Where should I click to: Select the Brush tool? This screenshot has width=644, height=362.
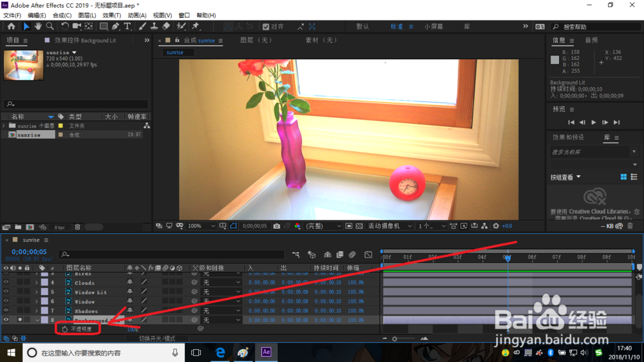coord(142,26)
